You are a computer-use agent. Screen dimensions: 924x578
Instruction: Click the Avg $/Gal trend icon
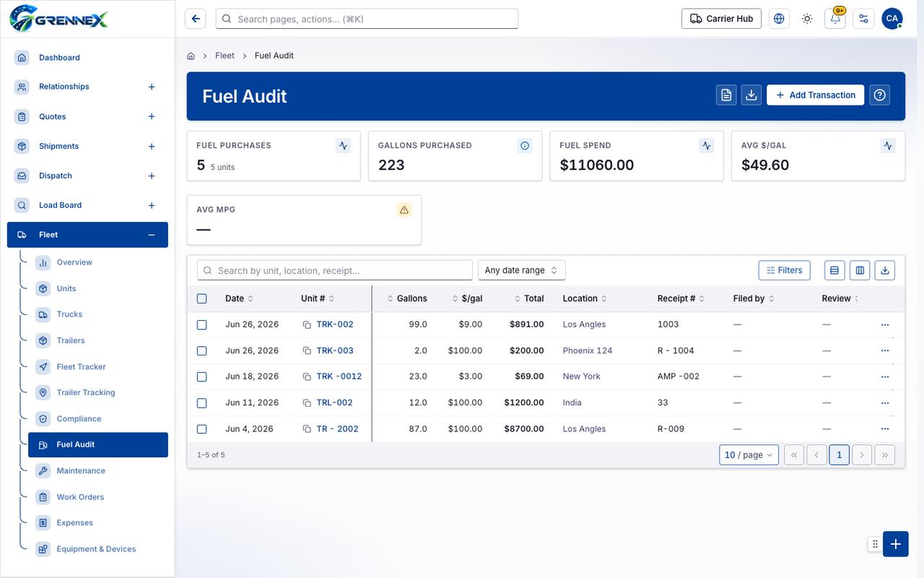[888, 145]
